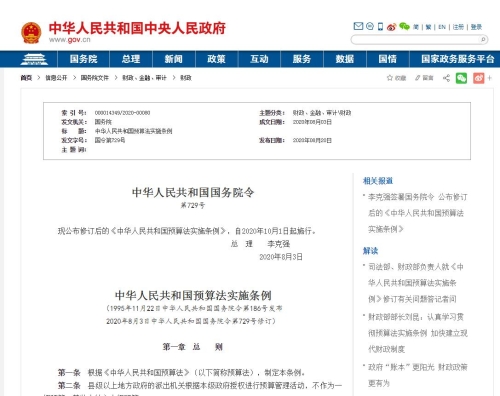Click the search magnifier icon
The width and height of the screenshot is (500, 396).
tap(483, 40)
